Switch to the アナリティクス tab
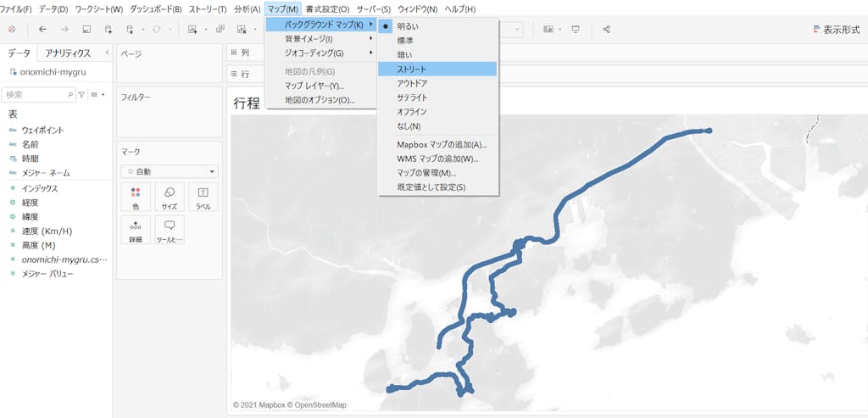Screen dimensions: 868x418 pyautogui.click(x=68, y=53)
